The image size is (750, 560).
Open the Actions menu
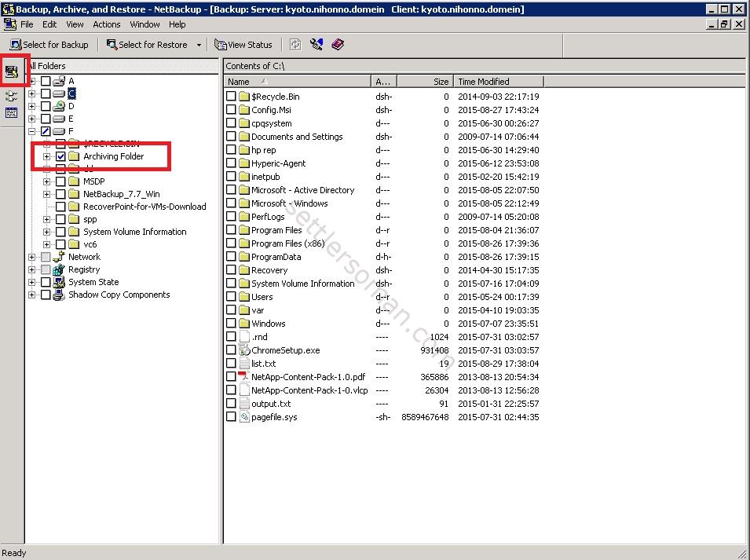click(106, 24)
